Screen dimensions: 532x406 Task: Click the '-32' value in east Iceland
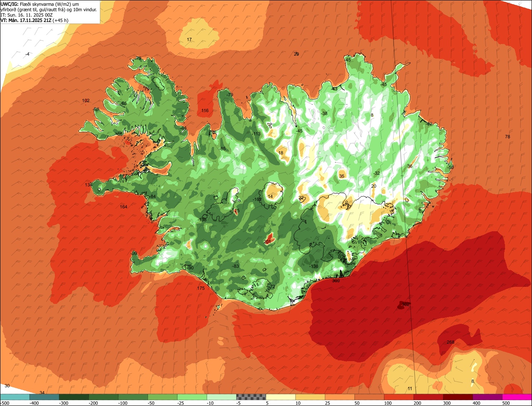tap(376, 173)
